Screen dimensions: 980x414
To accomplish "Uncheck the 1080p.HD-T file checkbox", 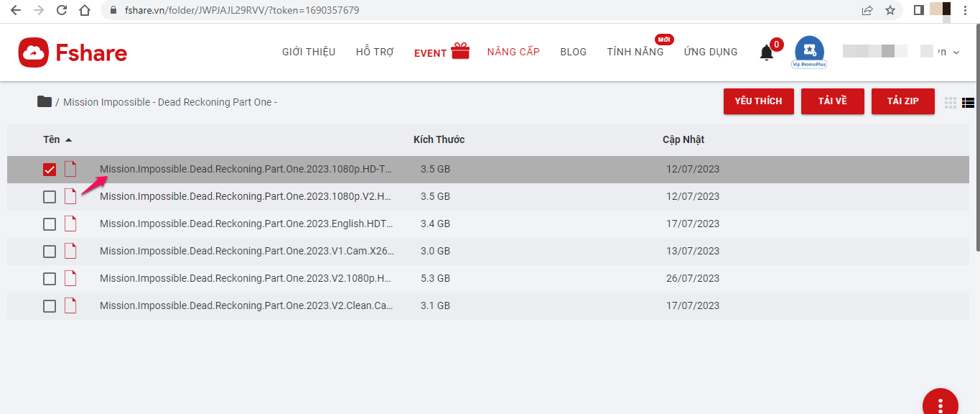I will (50, 170).
